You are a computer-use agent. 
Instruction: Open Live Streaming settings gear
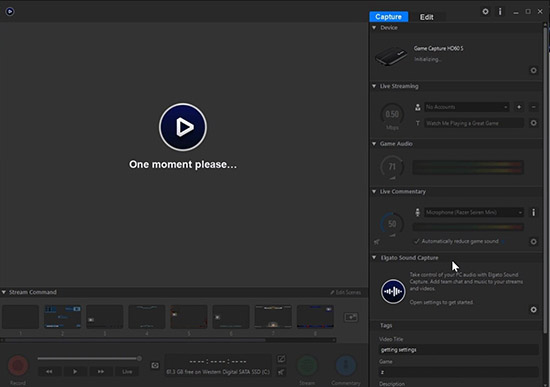pos(533,123)
